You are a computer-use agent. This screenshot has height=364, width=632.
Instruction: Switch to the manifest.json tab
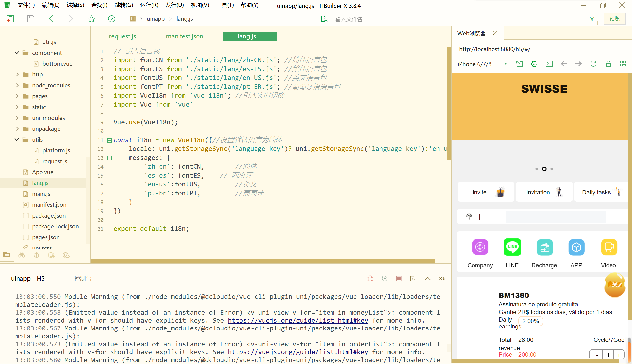click(184, 36)
